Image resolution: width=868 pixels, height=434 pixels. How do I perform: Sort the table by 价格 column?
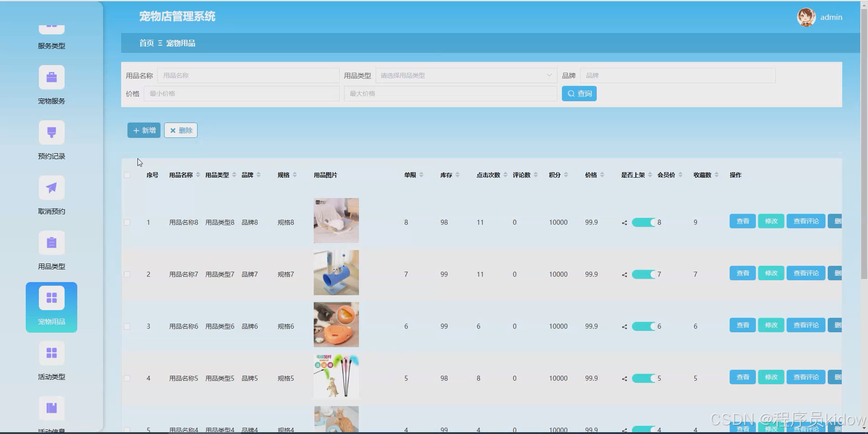(602, 175)
